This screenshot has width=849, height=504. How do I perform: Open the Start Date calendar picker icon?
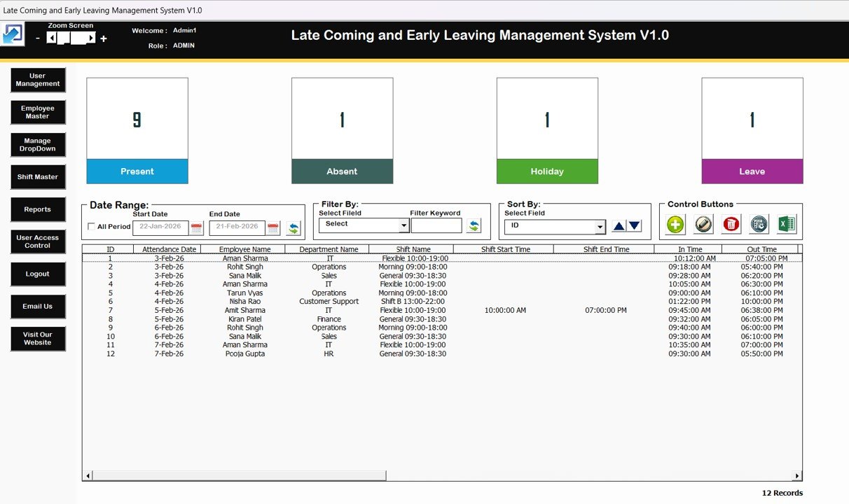(x=196, y=227)
